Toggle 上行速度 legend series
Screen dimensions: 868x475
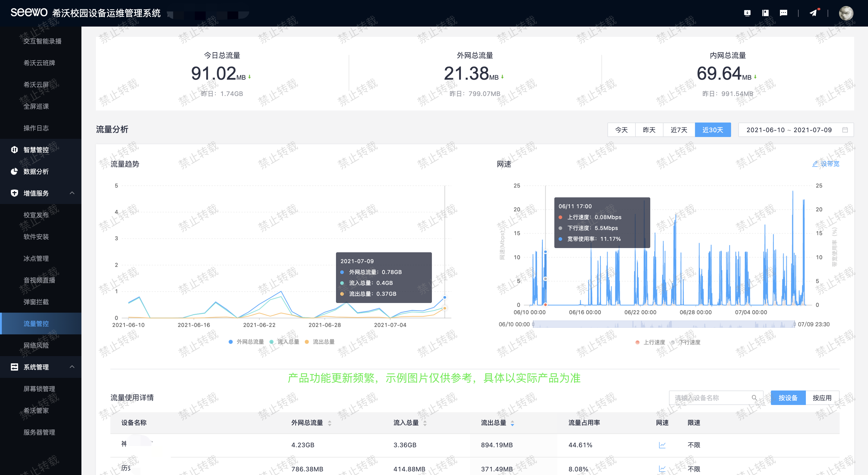tap(650, 343)
